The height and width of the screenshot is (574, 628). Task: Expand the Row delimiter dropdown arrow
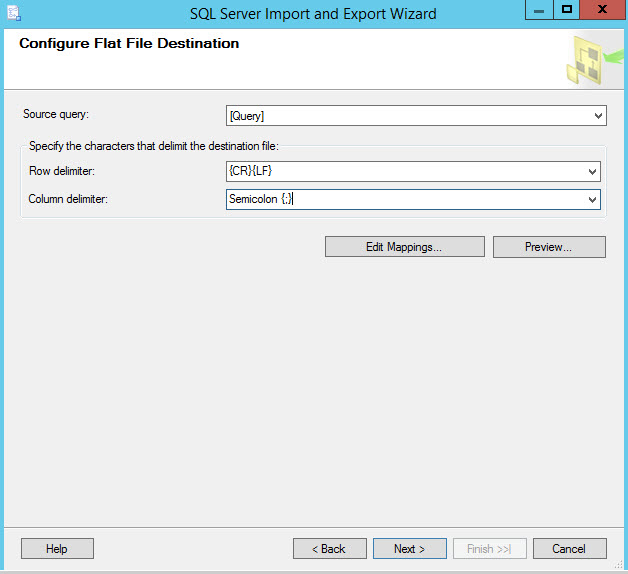[592, 172]
